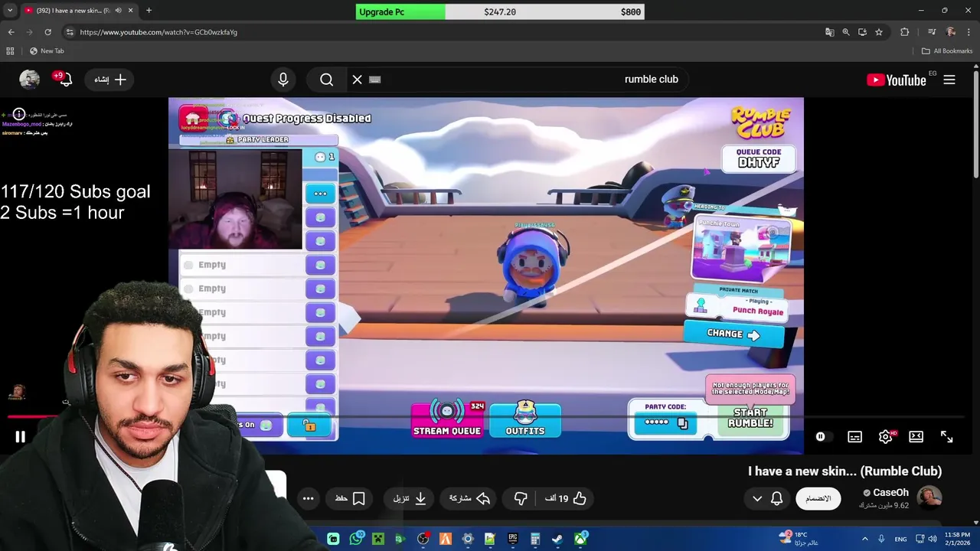Open CaseOh channel avatar

click(929, 498)
